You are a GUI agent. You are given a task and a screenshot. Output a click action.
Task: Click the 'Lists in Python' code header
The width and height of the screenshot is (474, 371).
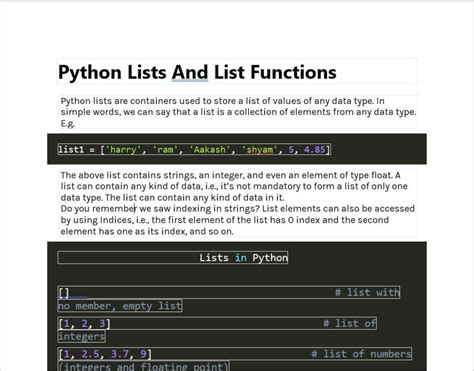[173, 258]
